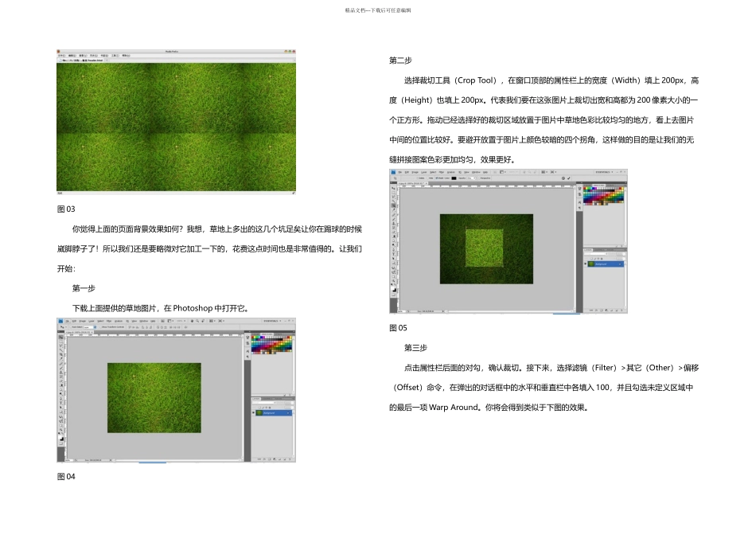This screenshot has height=535, width=756.
Task: Cancel the crop with the circle-slash button in figure 05
Action: coord(563,178)
